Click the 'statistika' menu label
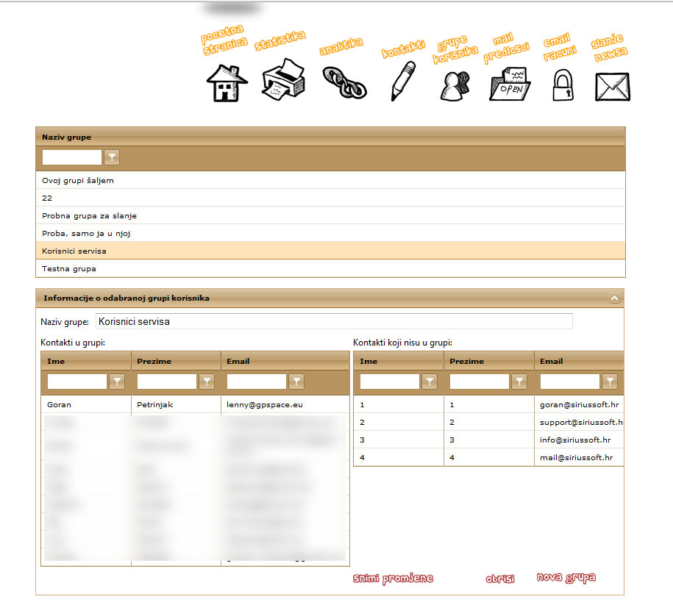The width and height of the screenshot is (673, 616). point(279,40)
